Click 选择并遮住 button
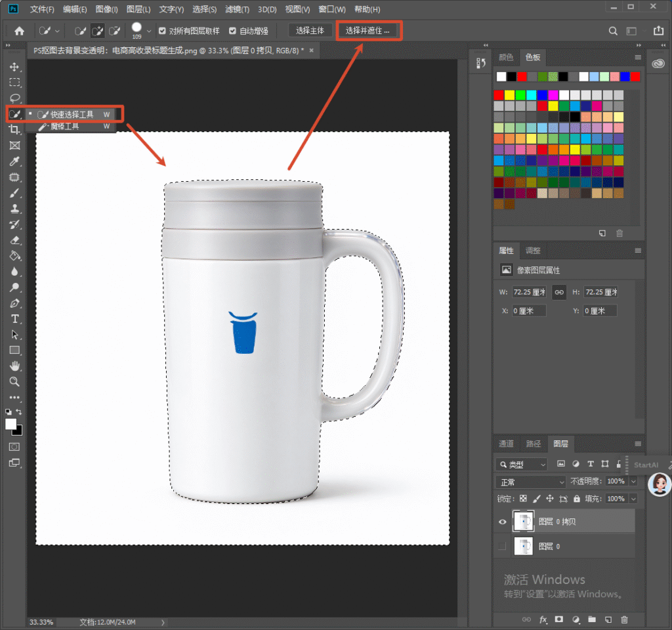The height and width of the screenshot is (630, 672). [368, 30]
